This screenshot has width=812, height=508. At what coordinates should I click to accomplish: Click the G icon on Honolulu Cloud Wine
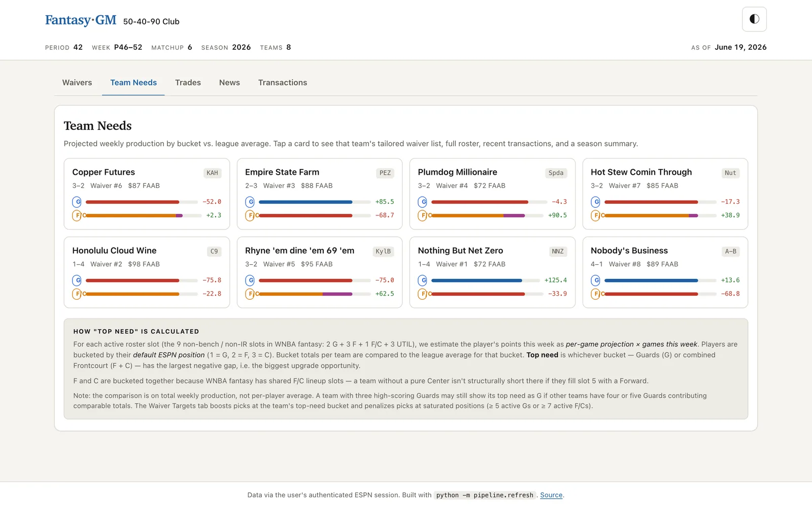tap(77, 280)
